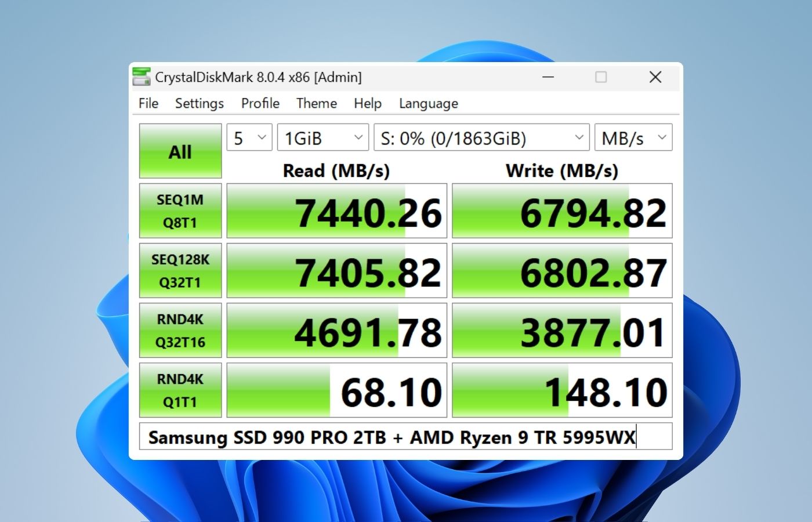Image resolution: width=812 pixels, height=522 pixels.
Task: Open the Settings menu
Action: 199,103
